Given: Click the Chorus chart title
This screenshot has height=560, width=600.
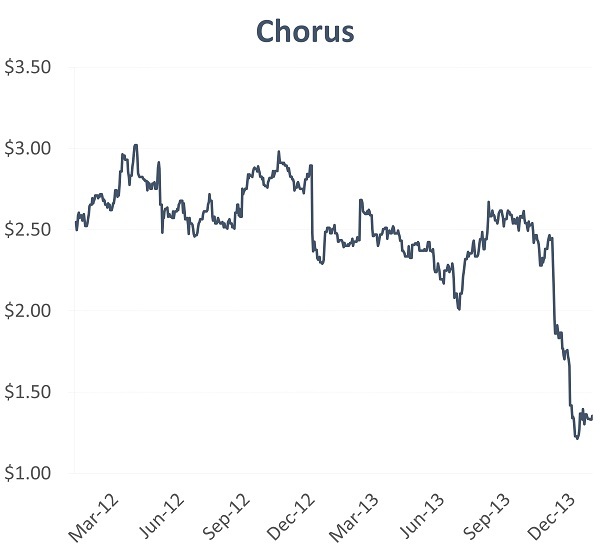Looking at the screenshot, I should point(305,30).
